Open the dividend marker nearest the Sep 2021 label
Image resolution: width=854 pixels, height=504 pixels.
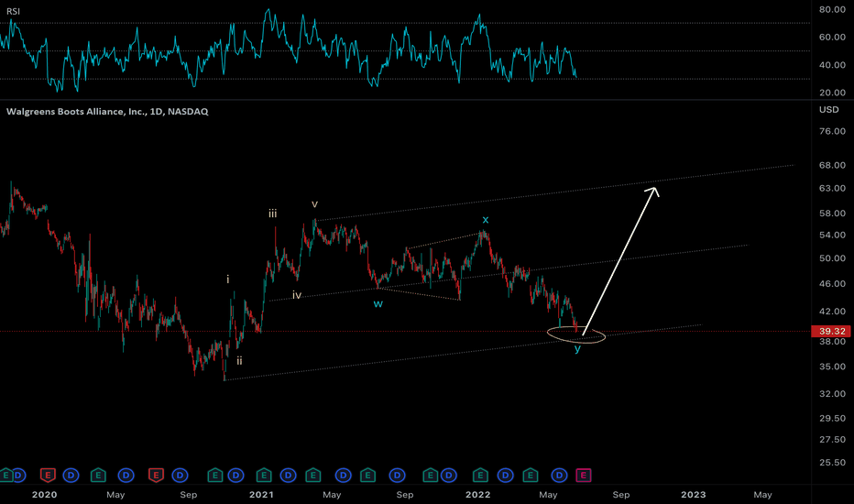(x=398, y=475)
